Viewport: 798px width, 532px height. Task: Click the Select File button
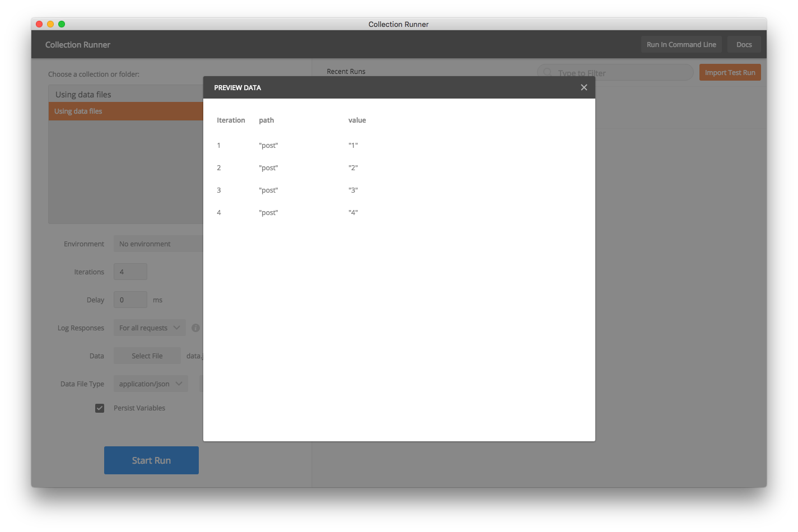(147, 356)
